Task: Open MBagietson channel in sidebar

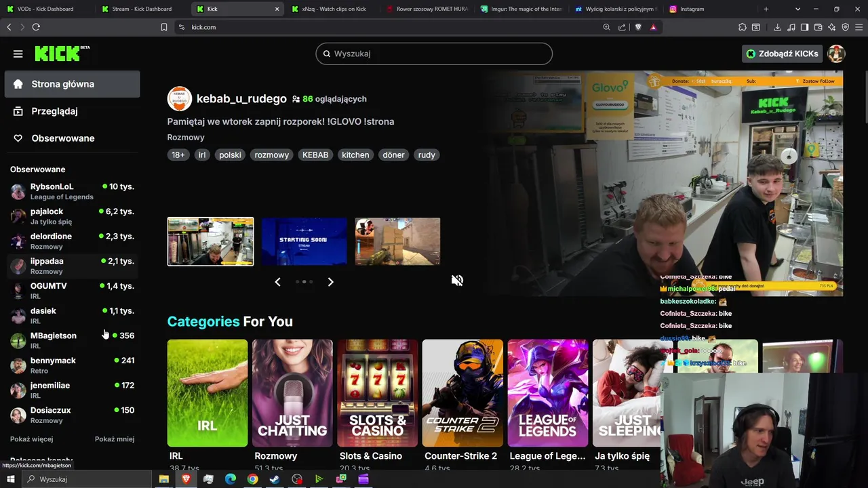Action: pyautogui.click(x=72, y=340)
